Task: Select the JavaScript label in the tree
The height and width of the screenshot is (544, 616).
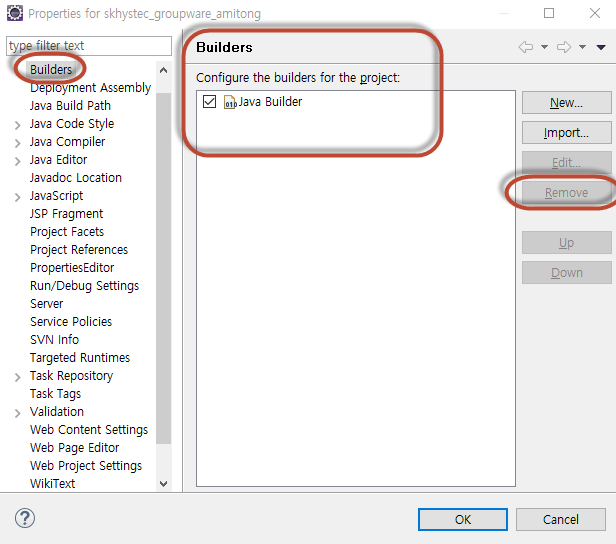Action: [57, 196]
